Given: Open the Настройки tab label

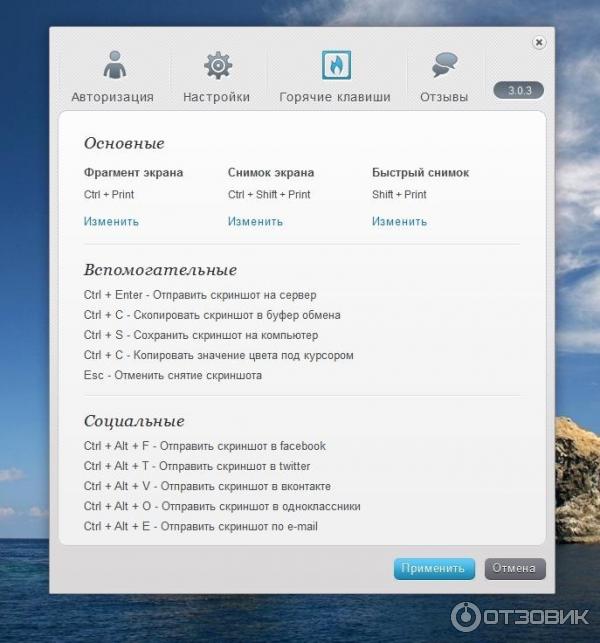Looking at the screenshot, I should click(x=216, y=97).
